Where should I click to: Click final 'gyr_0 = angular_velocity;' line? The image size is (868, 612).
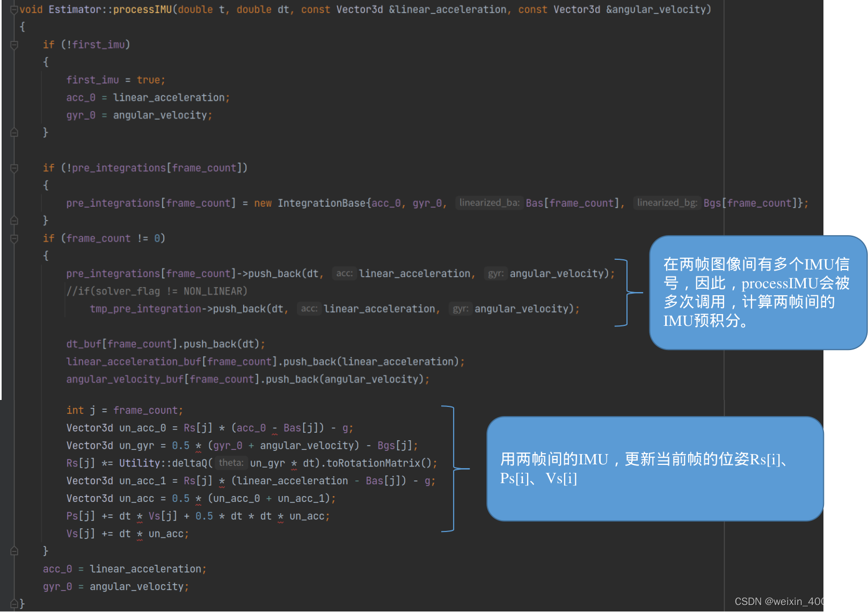pos(116,587)
